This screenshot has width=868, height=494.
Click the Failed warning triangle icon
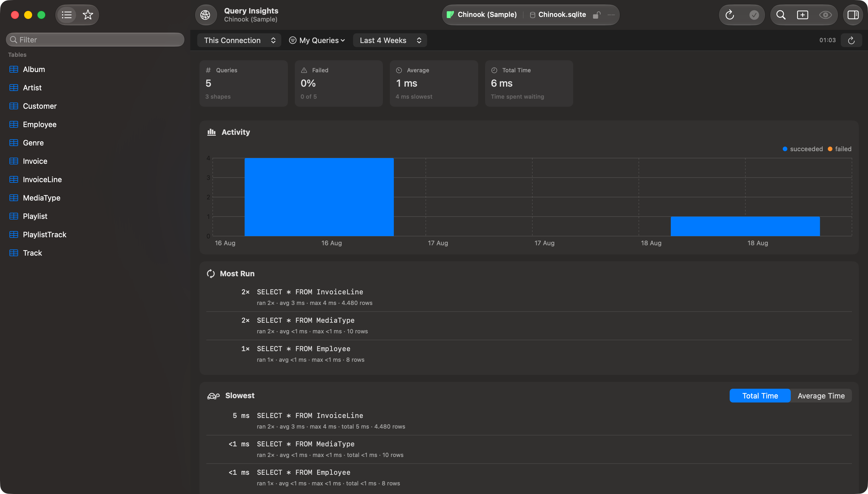pos(304,70)
